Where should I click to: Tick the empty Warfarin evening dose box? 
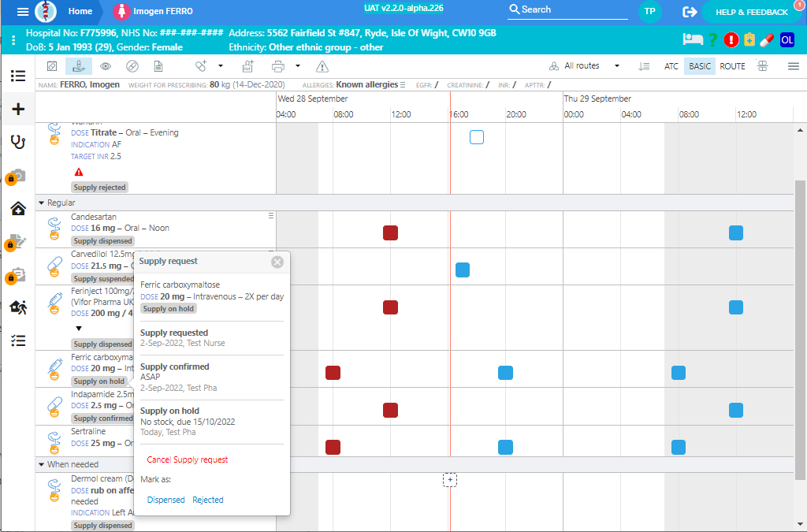(x=477, y=137)
